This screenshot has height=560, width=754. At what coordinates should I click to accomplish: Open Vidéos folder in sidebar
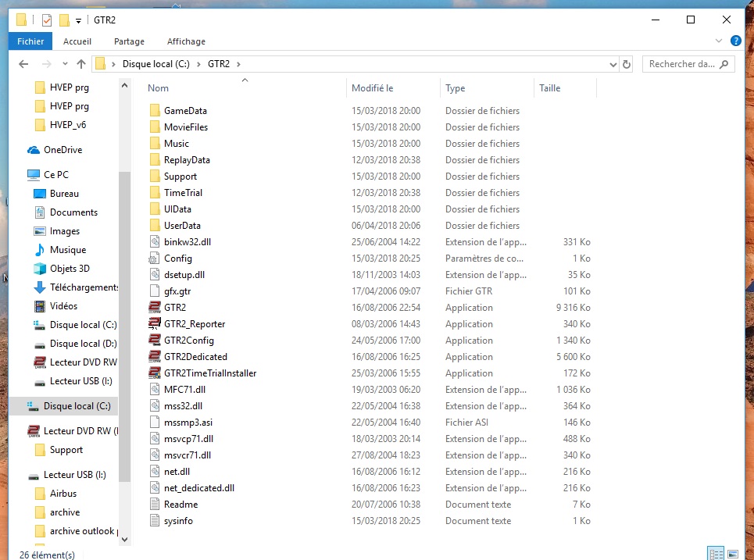[x=55, y=306]
